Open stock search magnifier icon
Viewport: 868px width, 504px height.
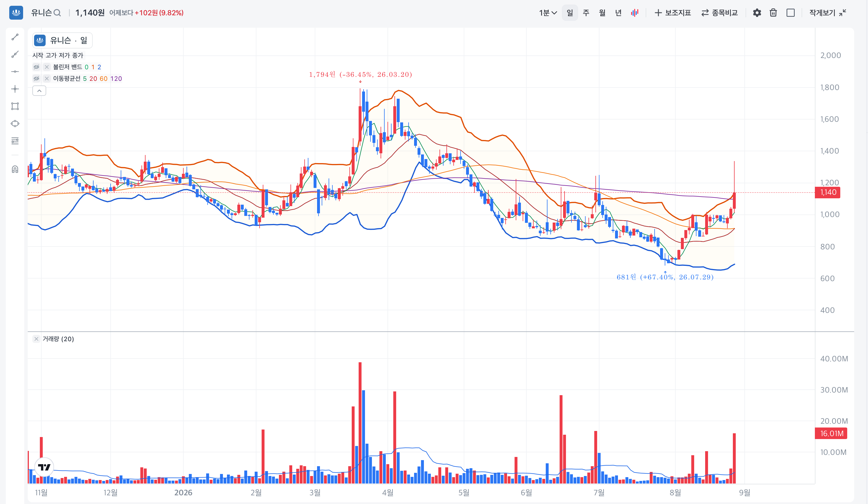click(x=57, y=13)
